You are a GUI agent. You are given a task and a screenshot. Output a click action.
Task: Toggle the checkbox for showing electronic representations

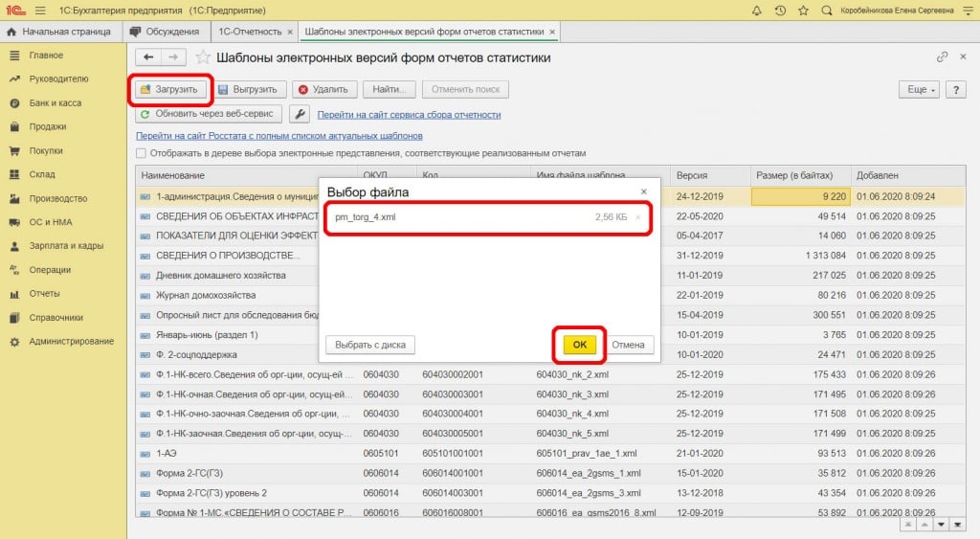142,153
